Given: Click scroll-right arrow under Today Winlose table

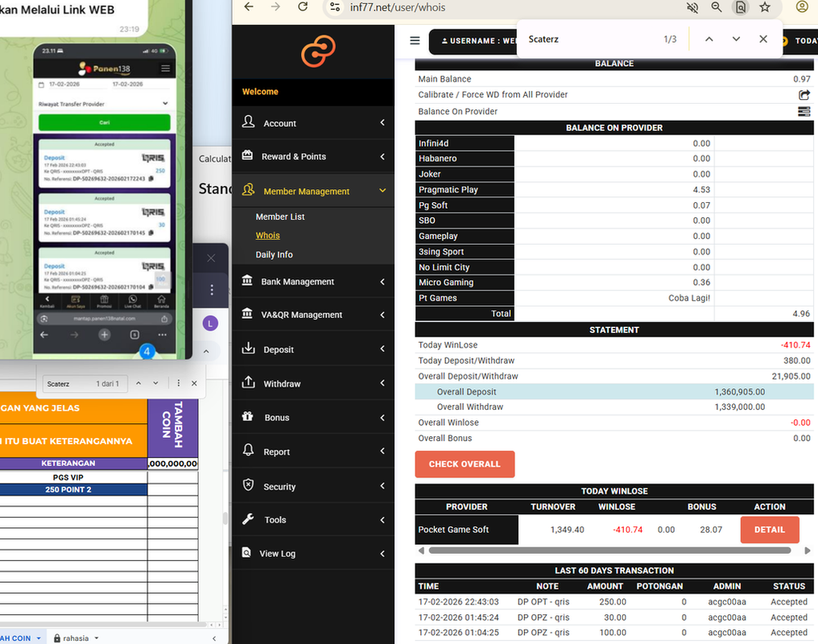Looking at the screenshot, I should [x=807, y=550].
